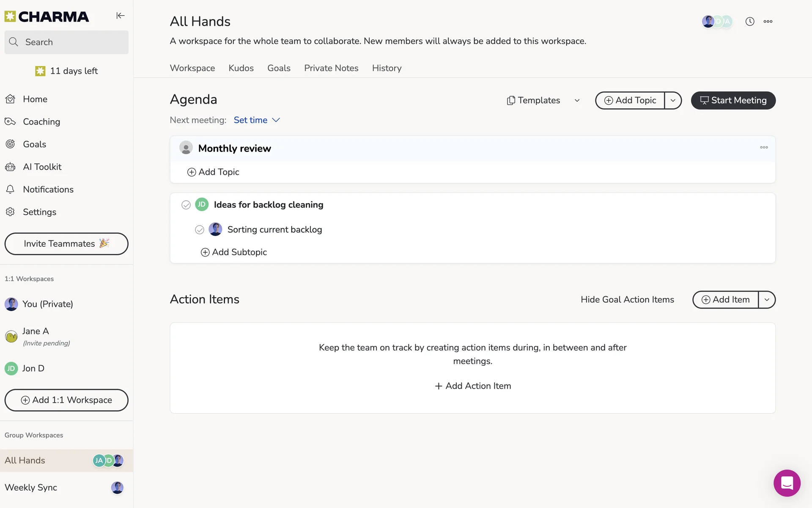Open the Add Topic dropdown arrow
The image size is (812, 508).
click(x=673, y=101)
